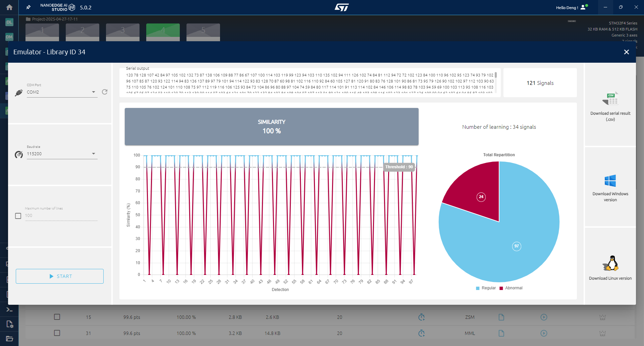Open the timer icon in row 31
Viewport: 644px width, 346px height.
[422, 333]
